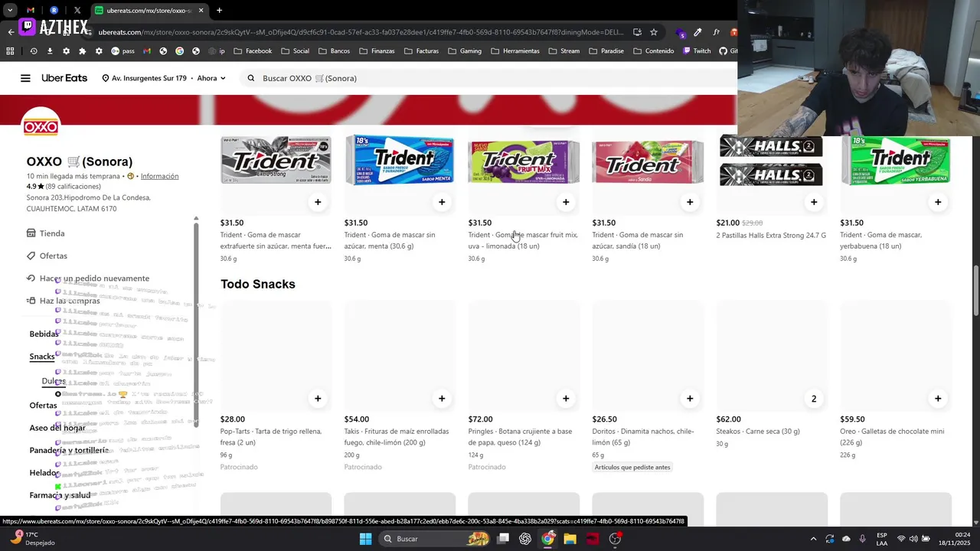Choose Hacer un pedido nuevamente
Image resolution: width=980 pixels, height=551 pixels.
point(88,279)
